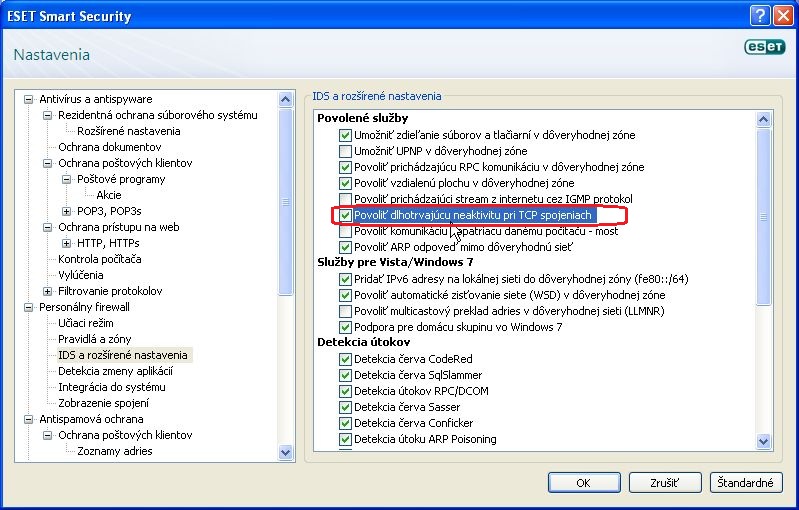
Task: Open Kontrola počítača settings
Action: pyautogui.click(x=99, y=259)
